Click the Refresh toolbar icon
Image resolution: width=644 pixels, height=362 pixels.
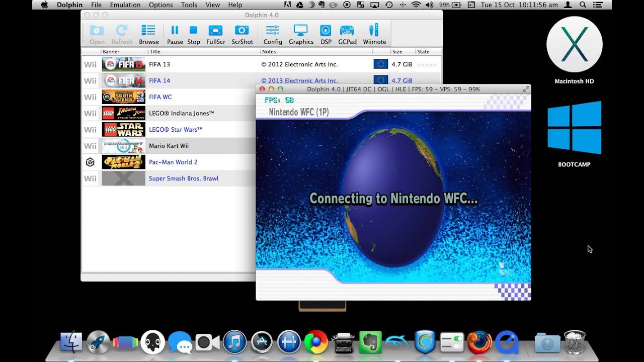pyautogui.click(x=122, y=34)
